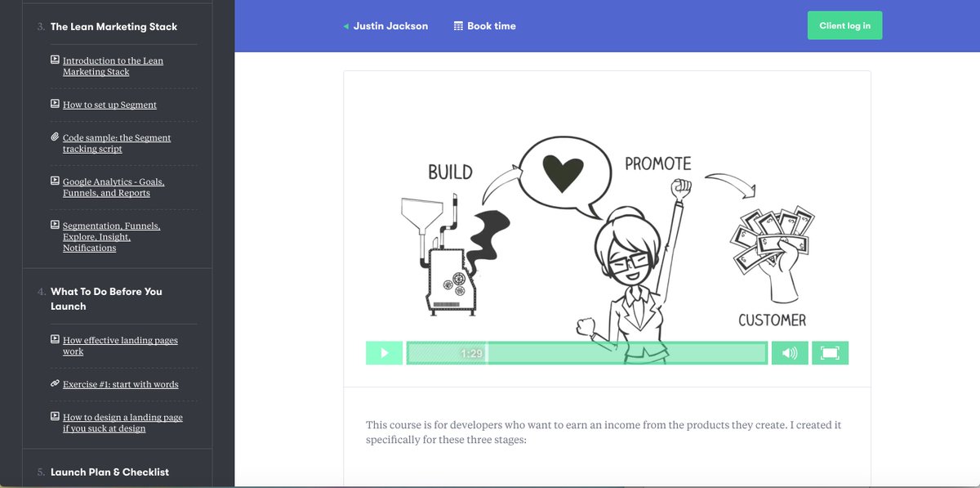Click the back arrow beside Justin Jackson
Image resolution: width=980 pixels, height=488 pixels.
[x=346, y=26]
